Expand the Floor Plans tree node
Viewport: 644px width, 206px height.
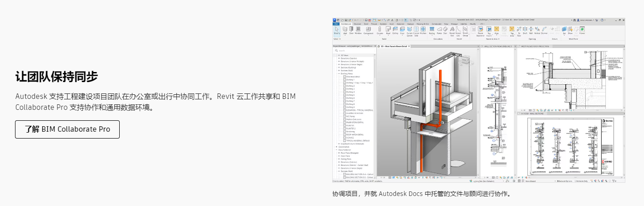tap(339, 156)
